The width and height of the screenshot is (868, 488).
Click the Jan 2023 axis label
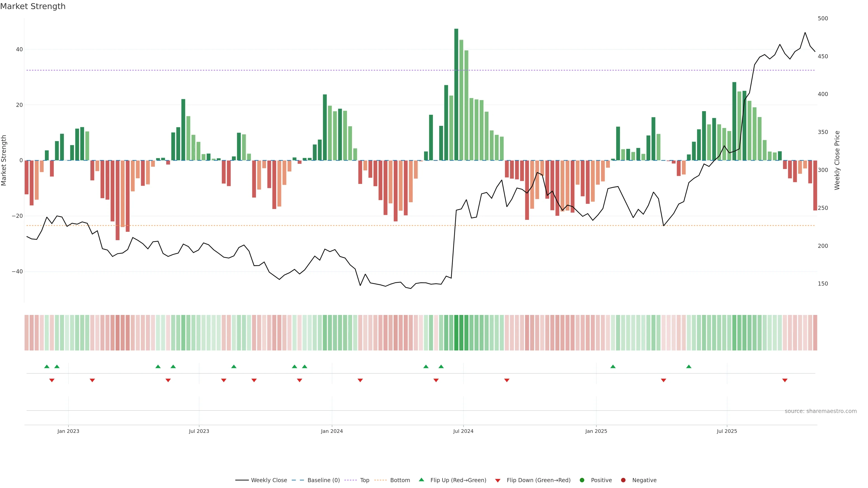68,432
